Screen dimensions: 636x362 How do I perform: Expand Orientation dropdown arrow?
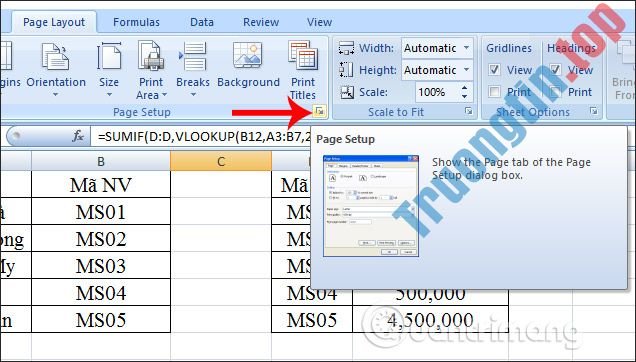point(56,95)
